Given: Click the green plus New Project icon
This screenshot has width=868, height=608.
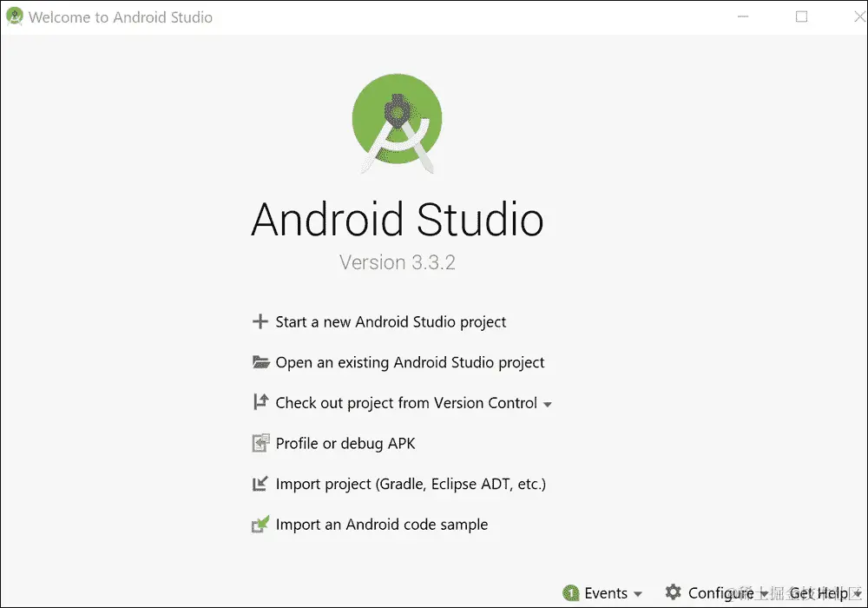Looking at the screenshot, I should 260,322.
